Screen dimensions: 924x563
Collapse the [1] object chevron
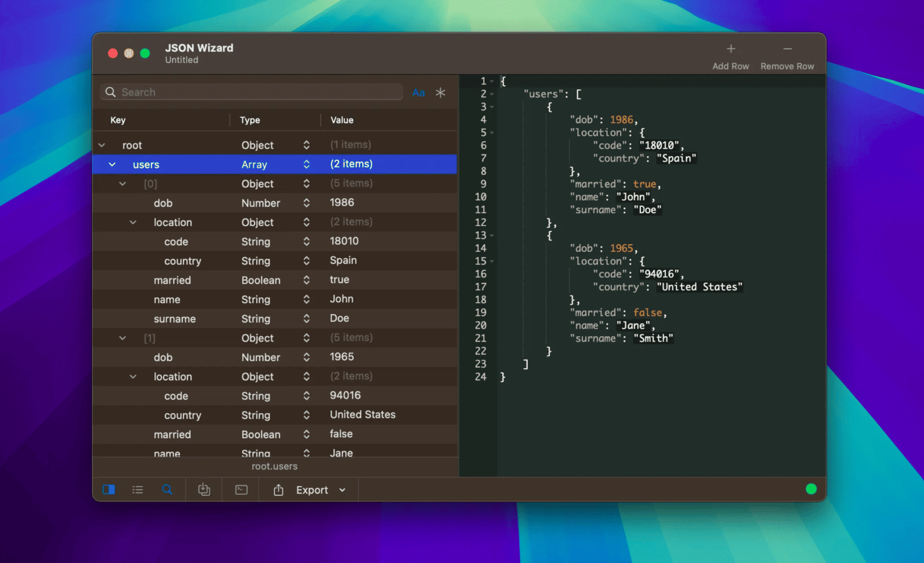click(122, 338)
